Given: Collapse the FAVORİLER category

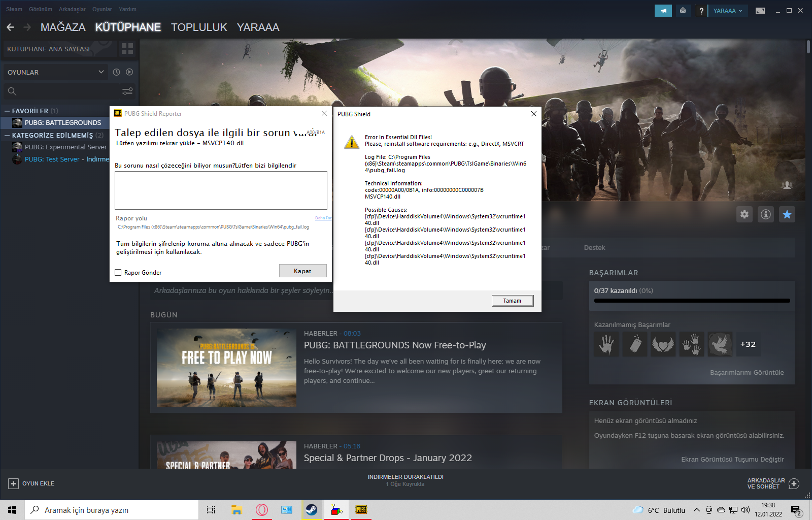Looking at the screenshot, I should pyautogui.click(x=7, y=111).
